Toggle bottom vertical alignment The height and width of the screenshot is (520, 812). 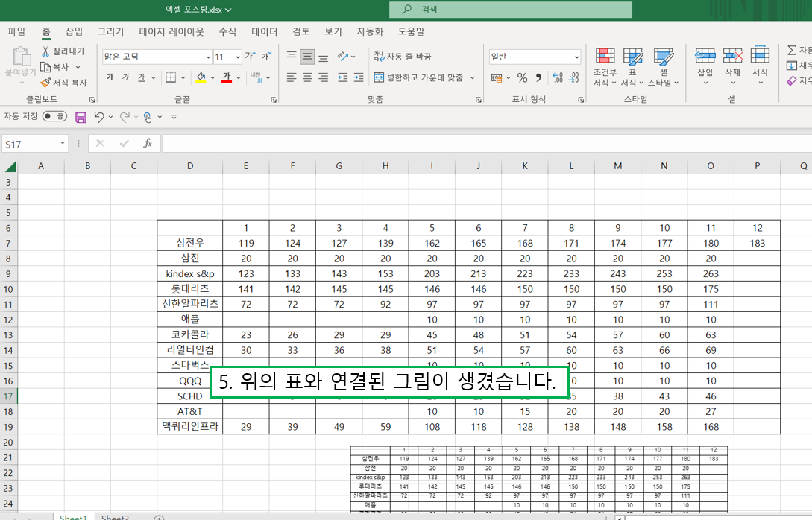[323, 57]
